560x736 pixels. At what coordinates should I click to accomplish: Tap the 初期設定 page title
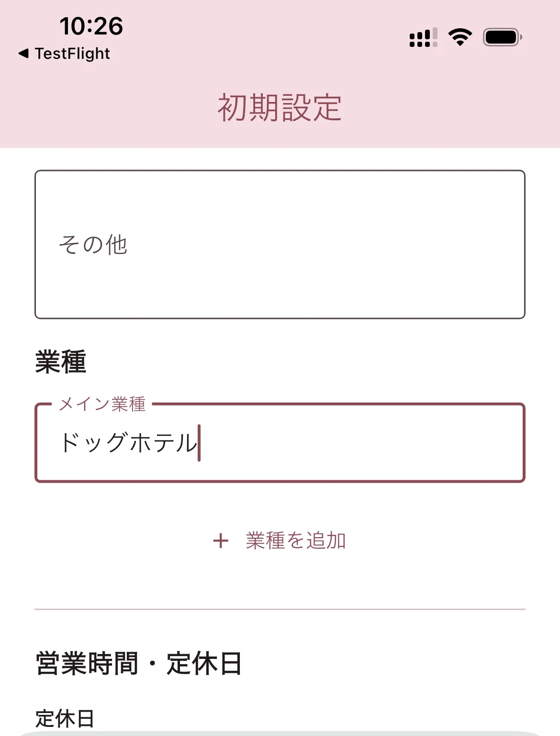pos(280,108)
